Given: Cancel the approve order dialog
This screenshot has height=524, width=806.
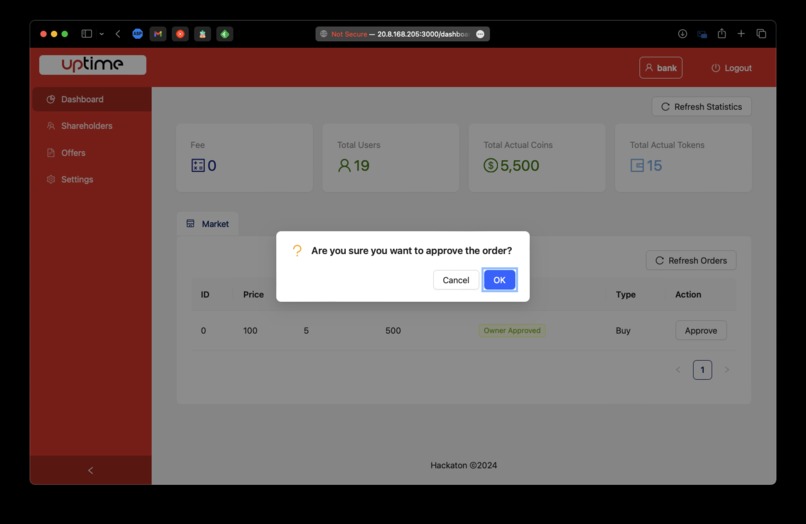Looking at the screenshot, I should tap(455, 280).
